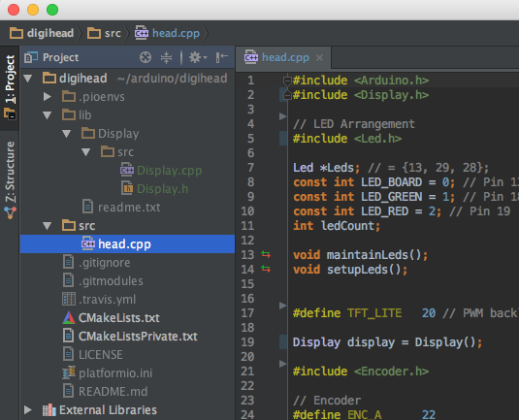
Task: Click the lib folder icon
Action: (69, 114)
